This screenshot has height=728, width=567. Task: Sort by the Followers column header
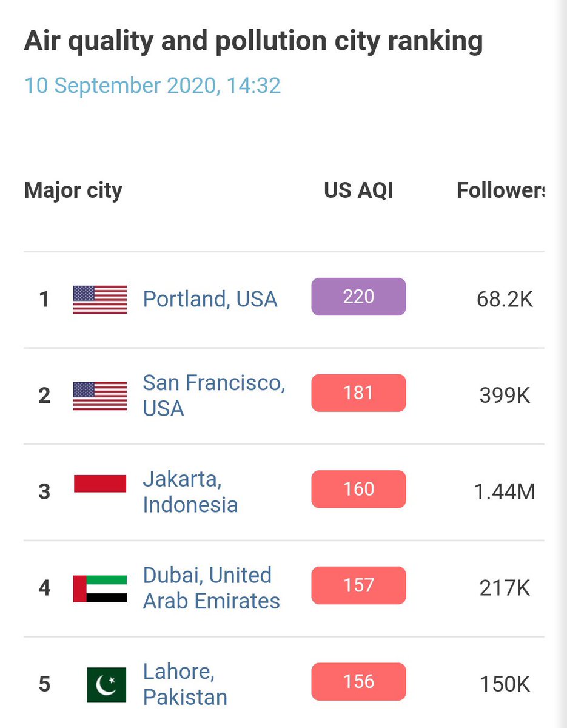point(500,190)
